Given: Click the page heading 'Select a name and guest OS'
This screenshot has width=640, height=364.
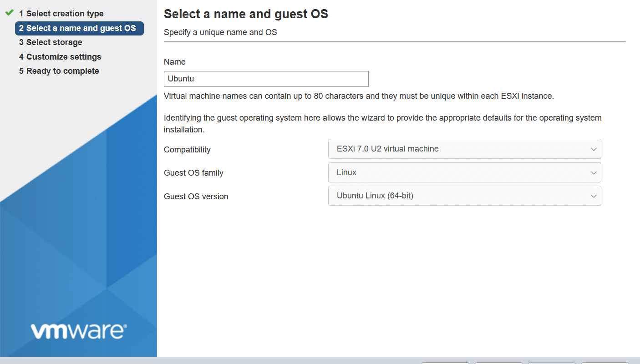Looking at the screenshot, I should (x=246, y=14).
